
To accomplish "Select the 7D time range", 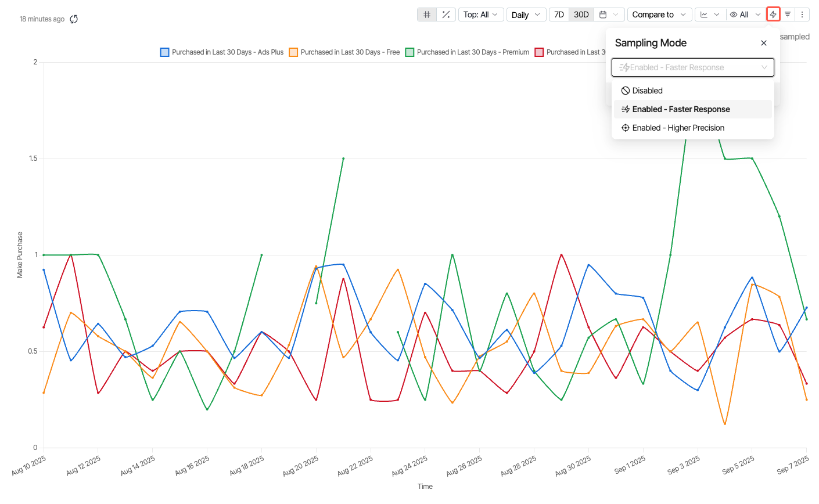I will click(559, 15).
